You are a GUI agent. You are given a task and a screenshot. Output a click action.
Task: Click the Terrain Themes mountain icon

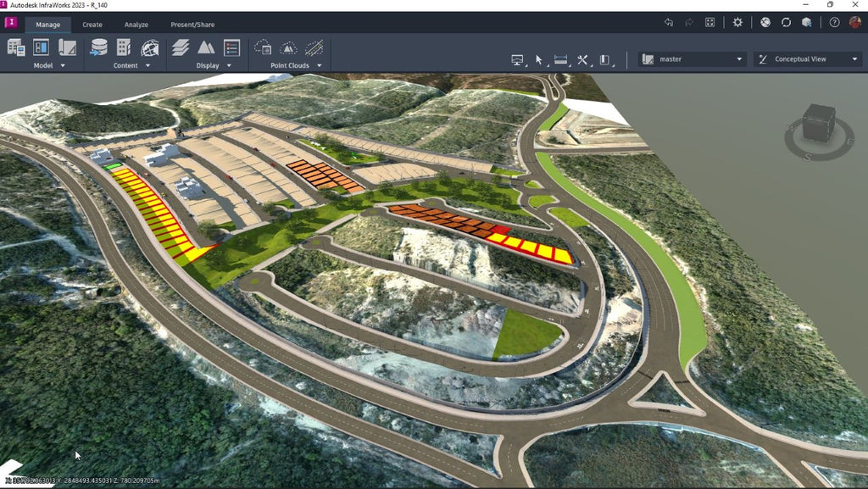(x=206, y=47)
